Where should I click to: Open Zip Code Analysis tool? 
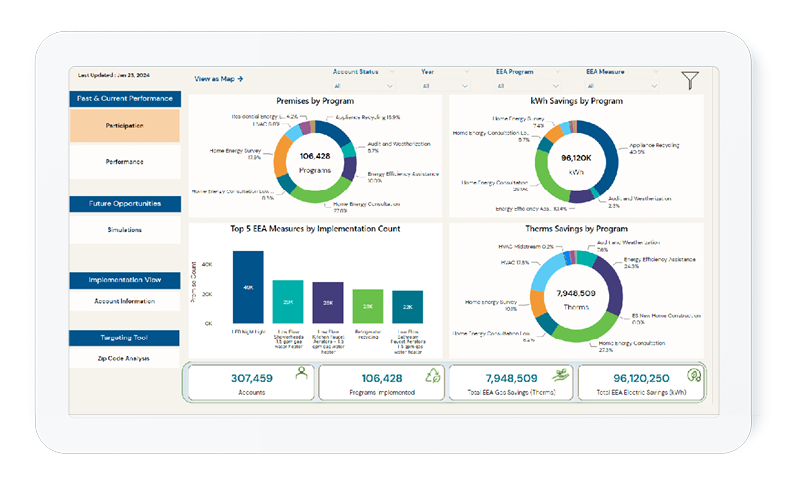point(125,357)
